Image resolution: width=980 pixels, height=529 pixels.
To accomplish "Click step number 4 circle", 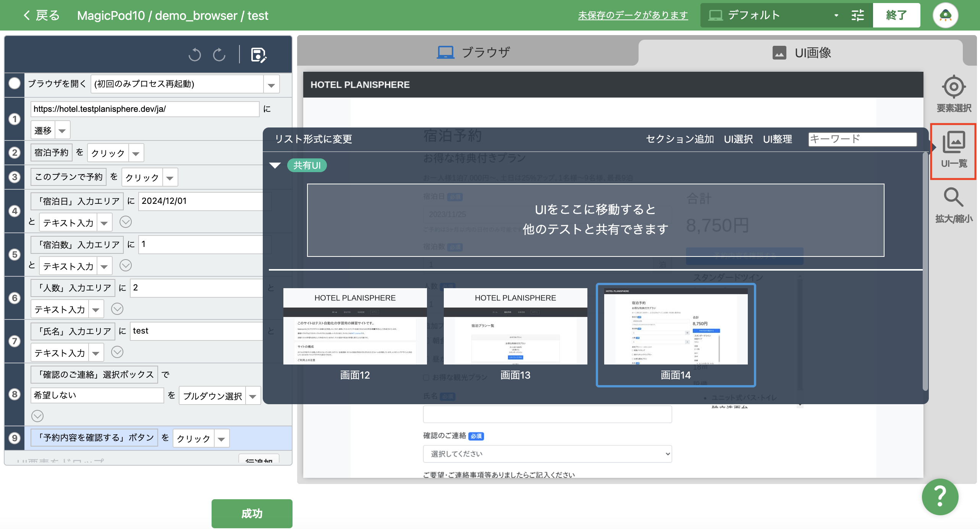I will pyautogui.click(x=15, y=211).
